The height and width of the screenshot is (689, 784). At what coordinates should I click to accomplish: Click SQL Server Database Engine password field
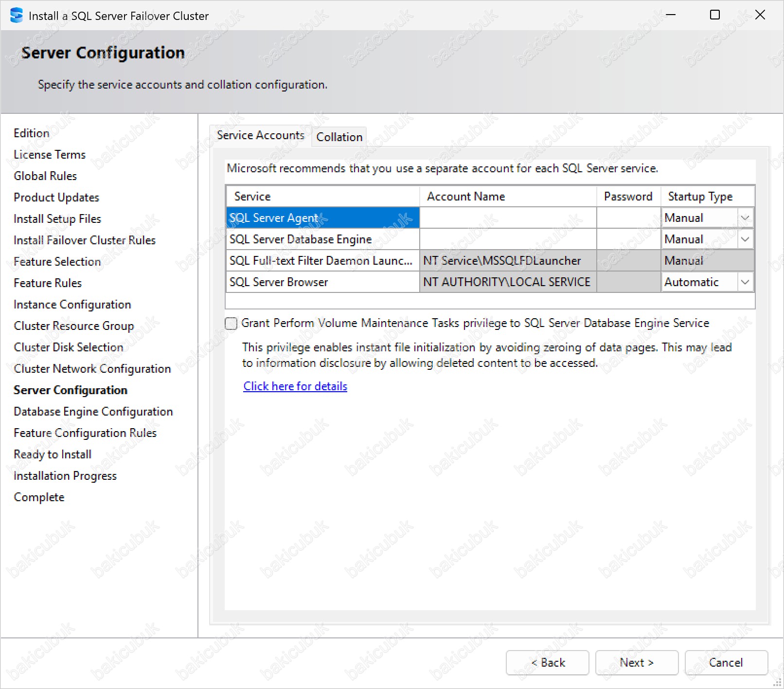coord(628,239)
